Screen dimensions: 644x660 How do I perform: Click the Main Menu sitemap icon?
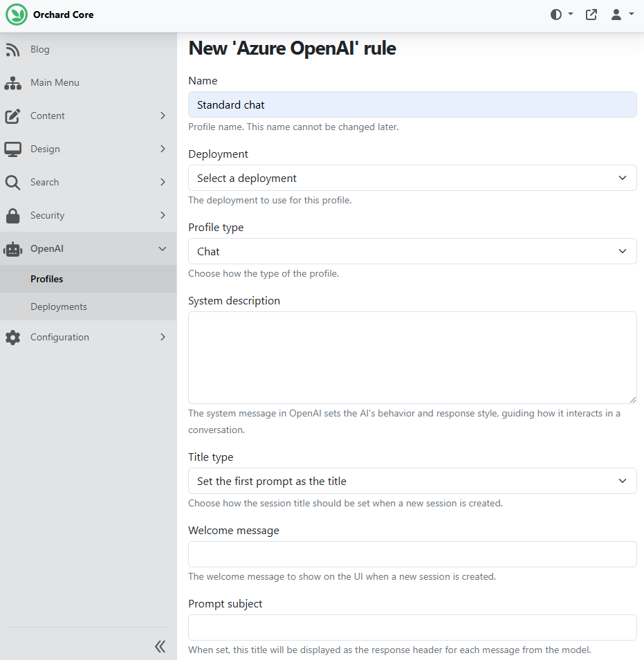pos(12,83)
